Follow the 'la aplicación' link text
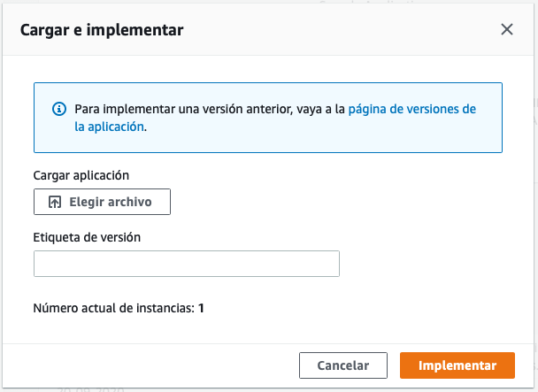The width and height of the screenshot is (538, 392). pyautogui.click(x=109, y=127)
